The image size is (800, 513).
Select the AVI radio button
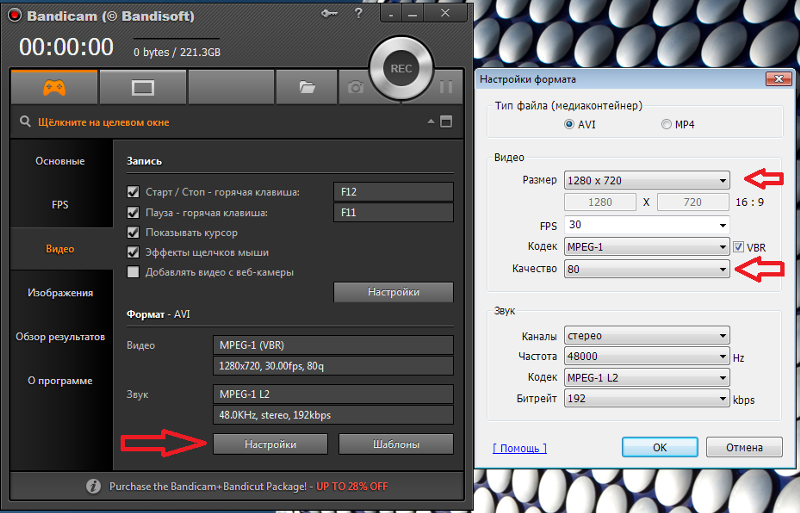569,125
